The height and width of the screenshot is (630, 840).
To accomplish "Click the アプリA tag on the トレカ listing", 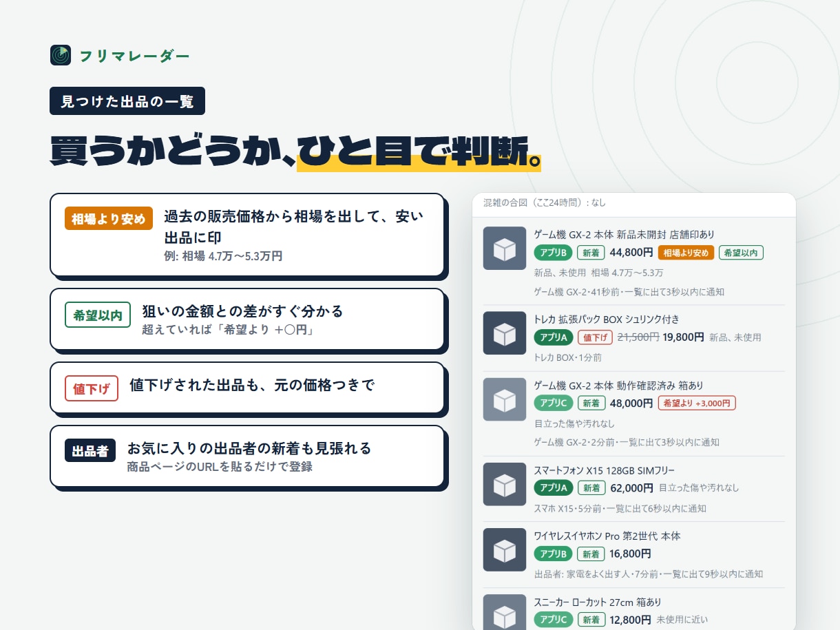I will (554, 337).
